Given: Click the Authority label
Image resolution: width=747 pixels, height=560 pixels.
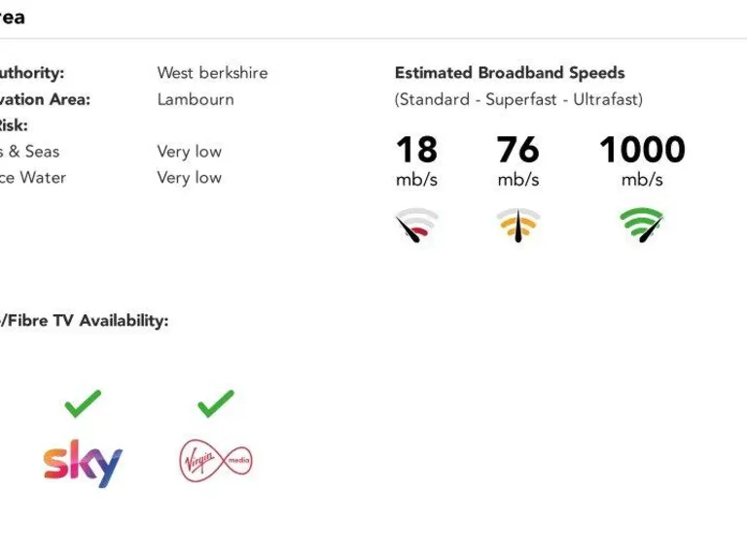Looking at the screenshot, I should pos(31,73).
